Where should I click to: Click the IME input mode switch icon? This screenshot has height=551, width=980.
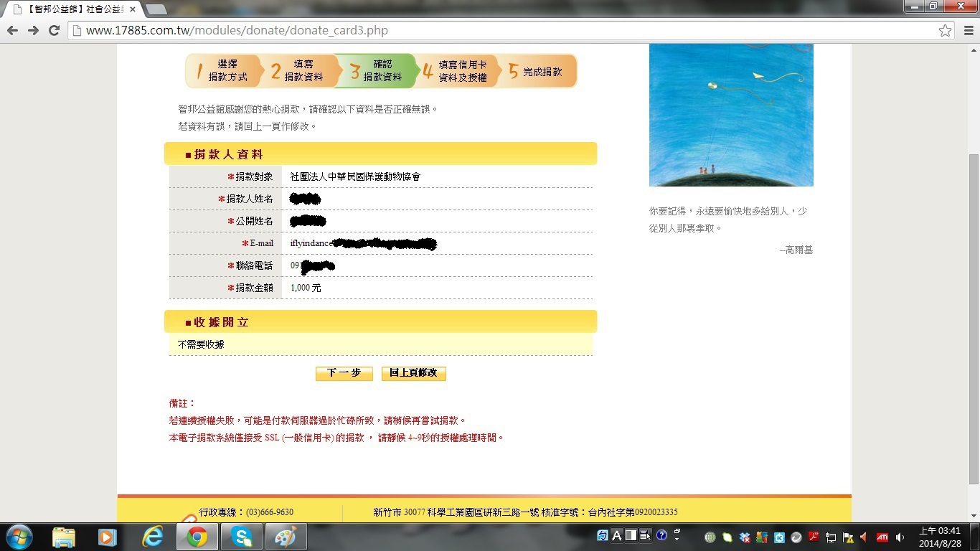pos(603,535)
